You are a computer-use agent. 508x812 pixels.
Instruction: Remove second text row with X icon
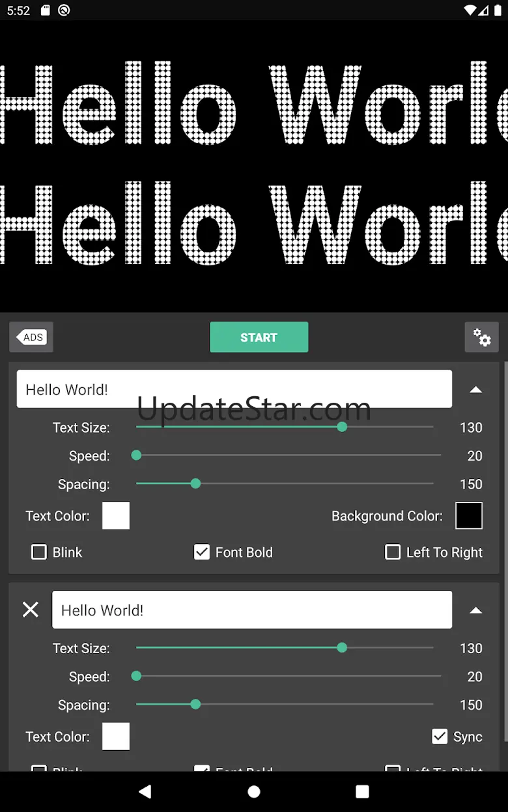click(x=31, y=610)
